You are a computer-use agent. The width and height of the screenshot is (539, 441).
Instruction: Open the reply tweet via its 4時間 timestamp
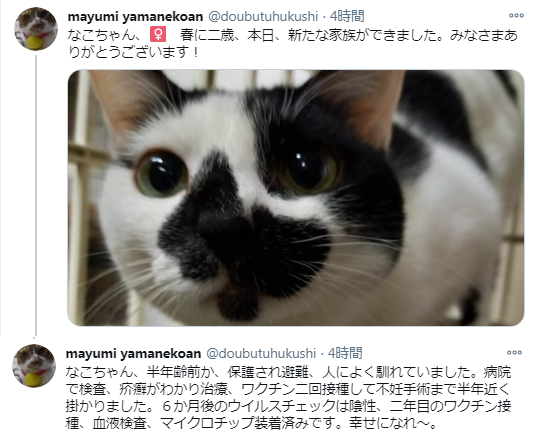point(345,353)
